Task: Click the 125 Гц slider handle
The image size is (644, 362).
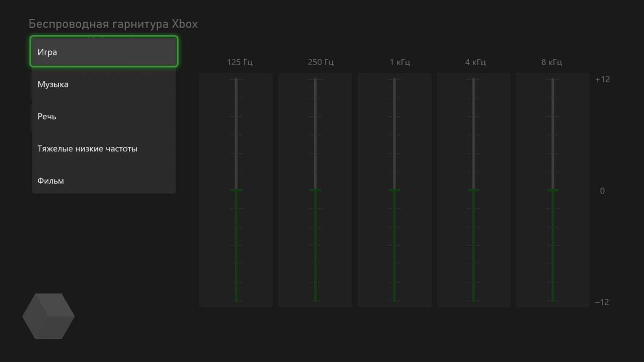Action: pos(236,190)
